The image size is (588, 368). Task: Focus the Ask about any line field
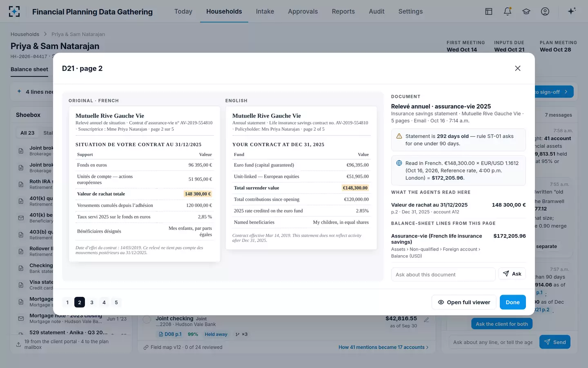[493, 342]
